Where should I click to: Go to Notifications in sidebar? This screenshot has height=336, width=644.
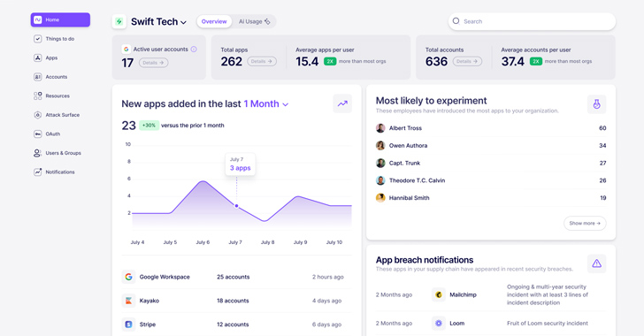(60, 172)
